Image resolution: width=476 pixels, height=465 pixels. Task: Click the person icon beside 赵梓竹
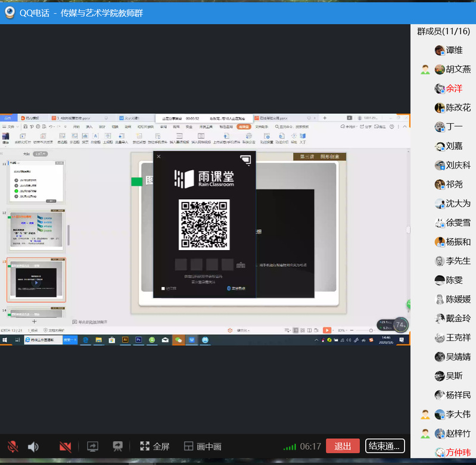click(425, 433)
